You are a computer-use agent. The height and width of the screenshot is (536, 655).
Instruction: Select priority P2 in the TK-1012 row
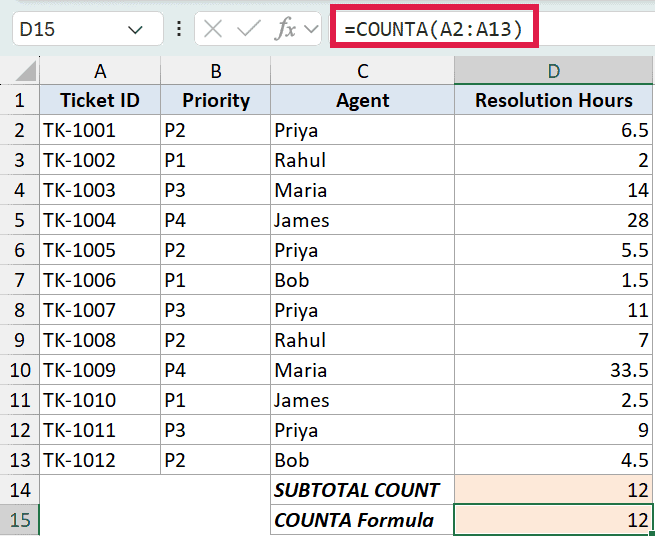[x=216, y=460]
